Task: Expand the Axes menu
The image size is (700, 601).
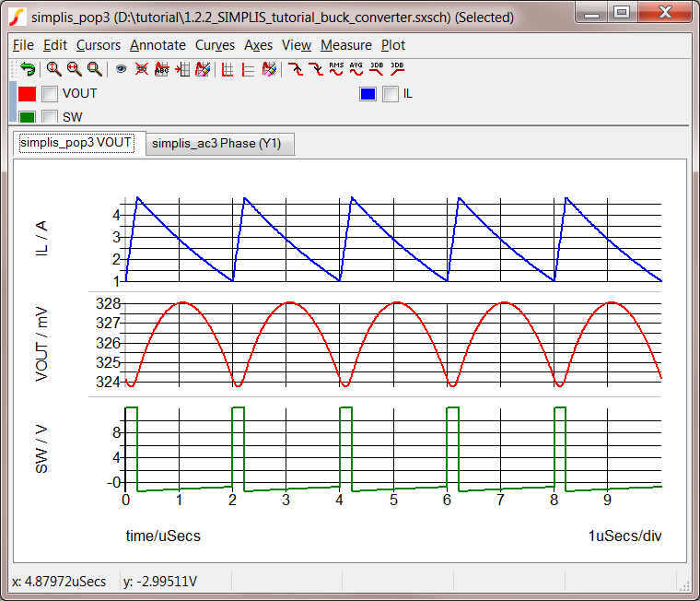Action: [x=258, y=45]
